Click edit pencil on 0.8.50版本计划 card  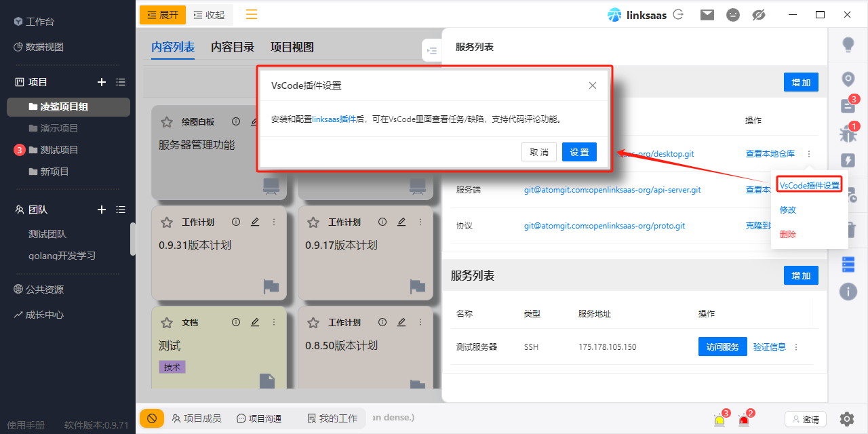pos(401,322)
